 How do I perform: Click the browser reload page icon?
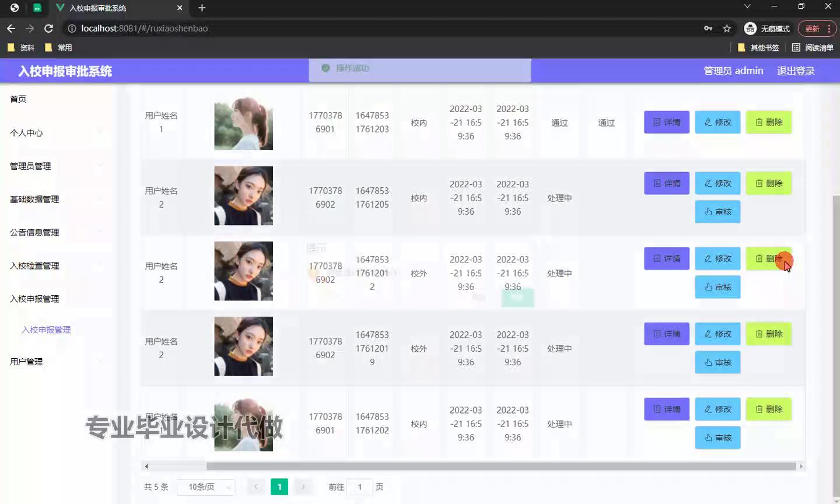pos(49,29)
